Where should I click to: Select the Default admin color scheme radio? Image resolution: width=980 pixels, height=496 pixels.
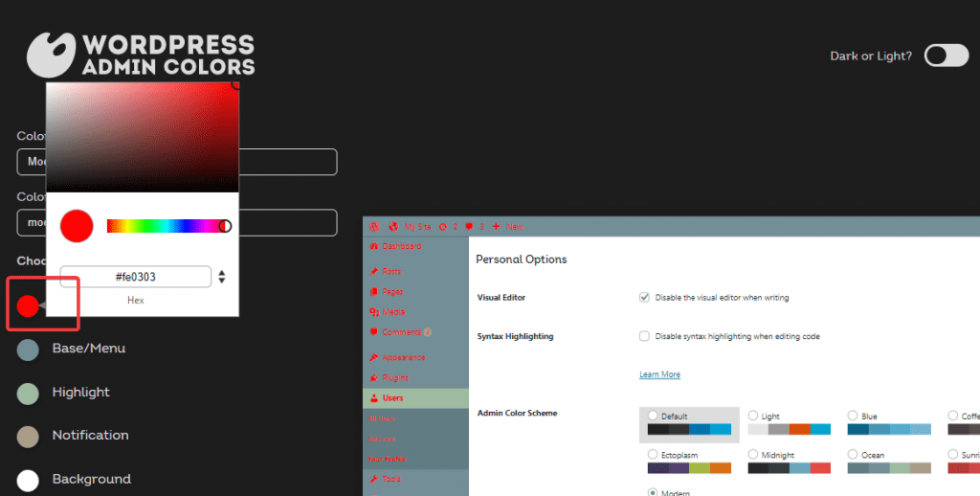click(653, 416)
